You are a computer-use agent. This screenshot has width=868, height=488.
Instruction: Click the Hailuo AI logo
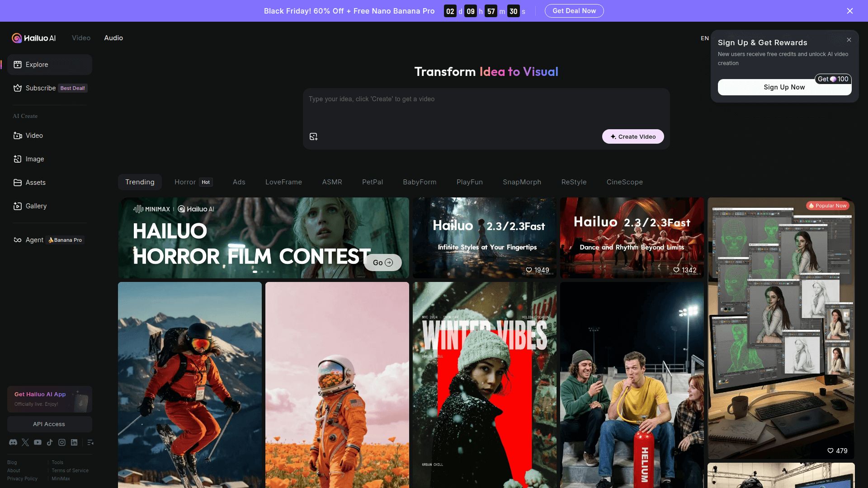click(x=34, y=38)
